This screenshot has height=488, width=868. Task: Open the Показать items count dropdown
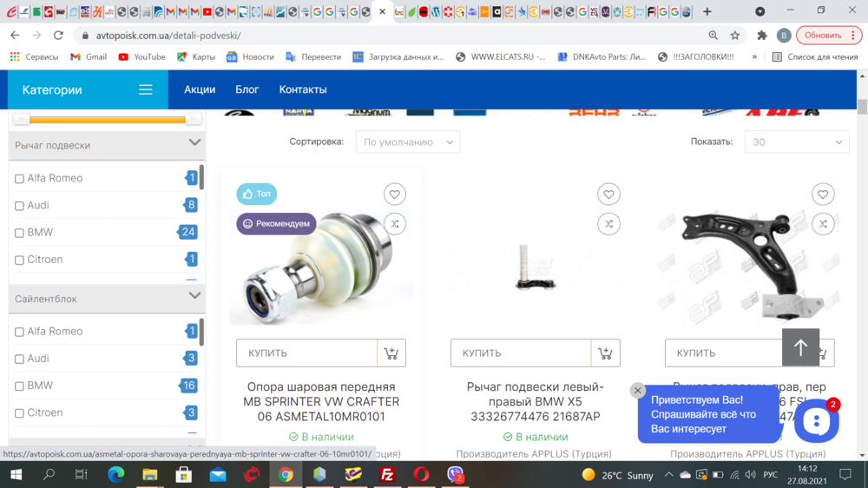[796, 142]
